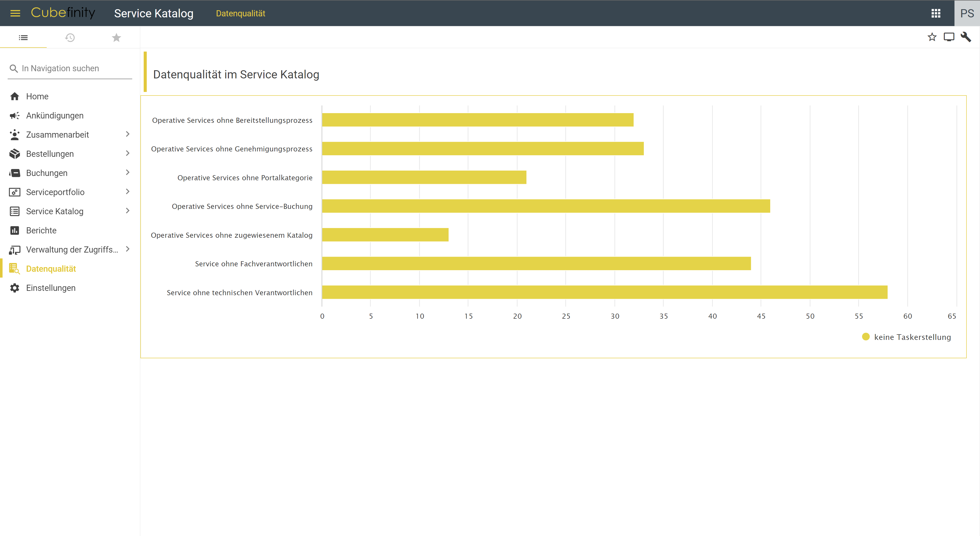
Task: Switch to the history tab icon
Action: (x=70, y=37)
